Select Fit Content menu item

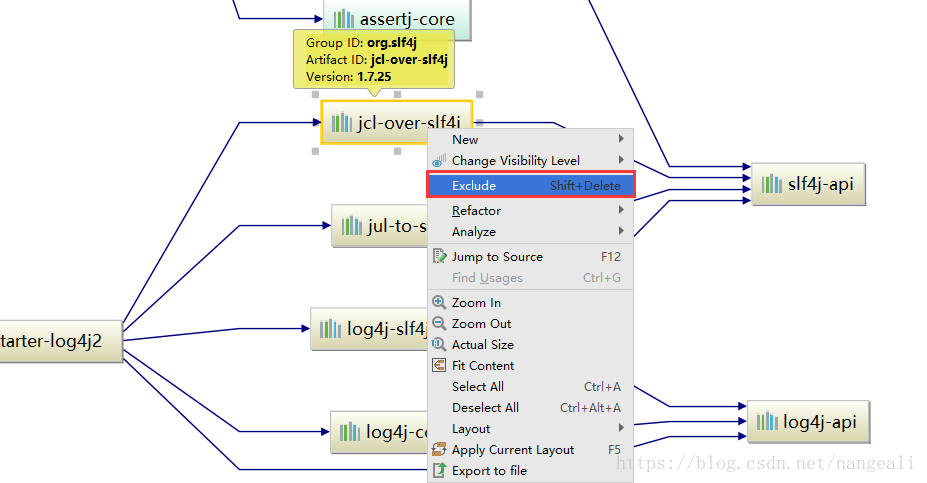coord(530,365)
